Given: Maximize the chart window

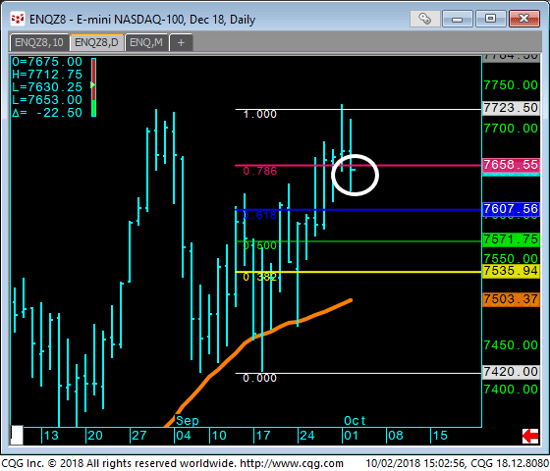Looking at the screenshot, I should (490, 19).
